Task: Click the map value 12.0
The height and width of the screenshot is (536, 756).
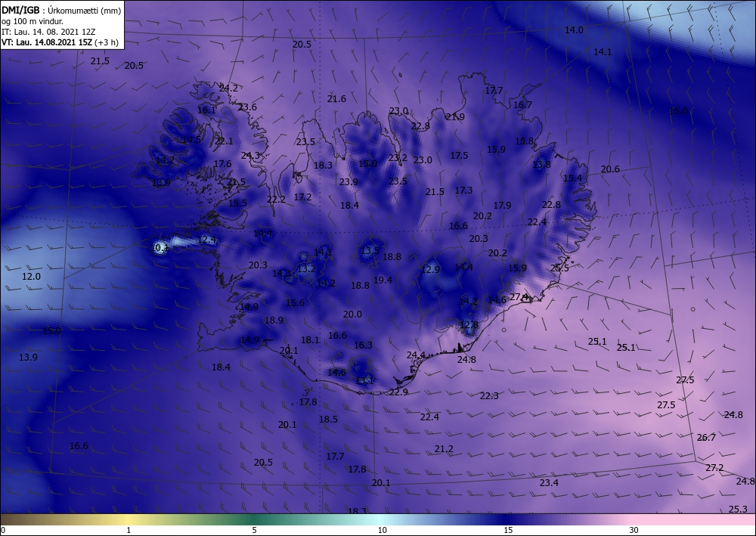Action: pyautogui.click(x=31, y=277)
